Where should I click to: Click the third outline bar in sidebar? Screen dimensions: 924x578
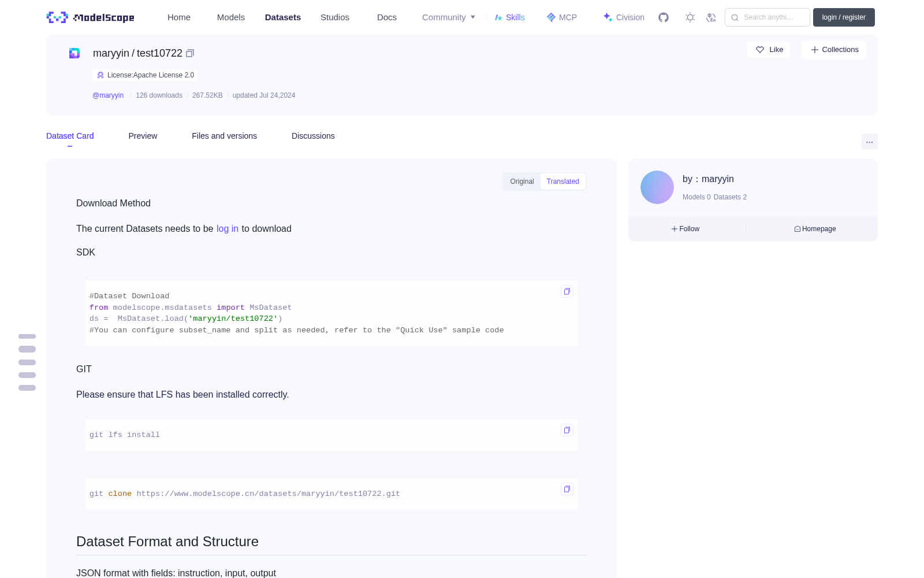tap(27, 362)
